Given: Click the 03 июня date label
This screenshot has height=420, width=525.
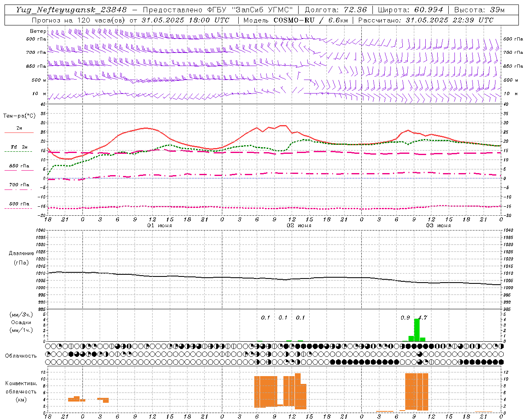Looking at the screenshot, I should [438, 226].
